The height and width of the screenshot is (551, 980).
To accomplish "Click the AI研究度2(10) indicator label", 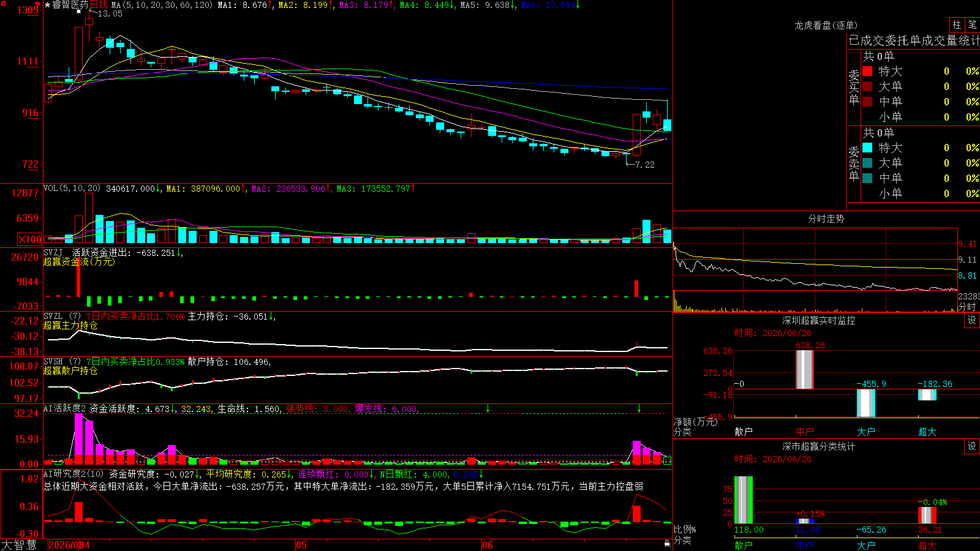I will pyautogui.click(x=74, y=474).
